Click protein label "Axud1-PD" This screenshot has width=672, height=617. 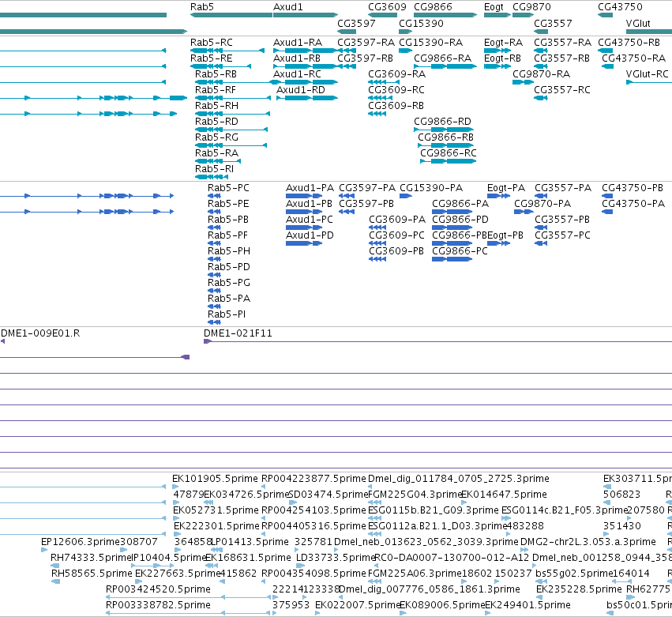pos(310,235)
